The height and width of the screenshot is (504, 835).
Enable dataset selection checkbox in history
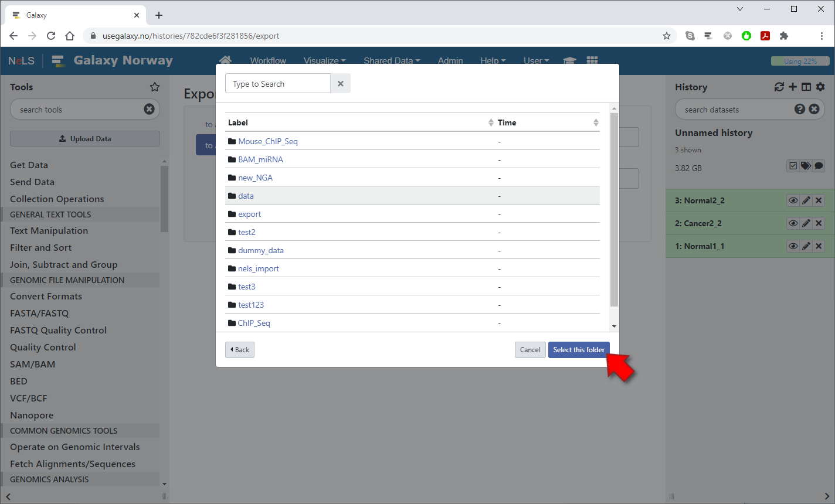793,166
